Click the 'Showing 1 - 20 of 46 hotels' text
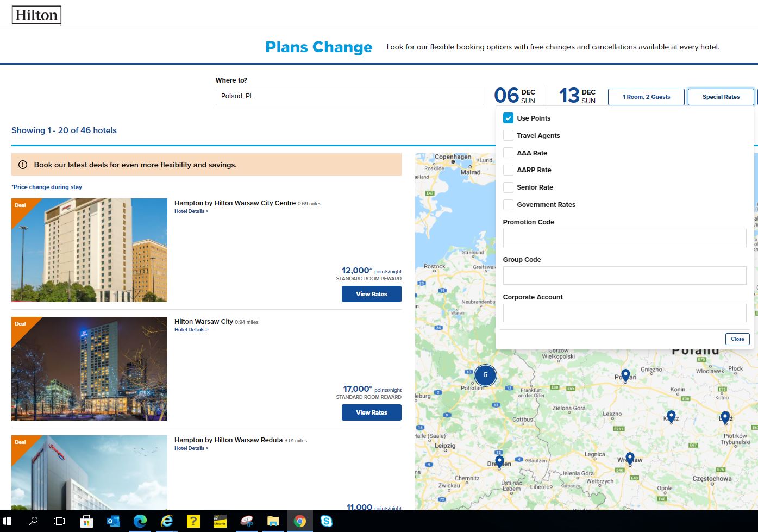 point(64,130)
